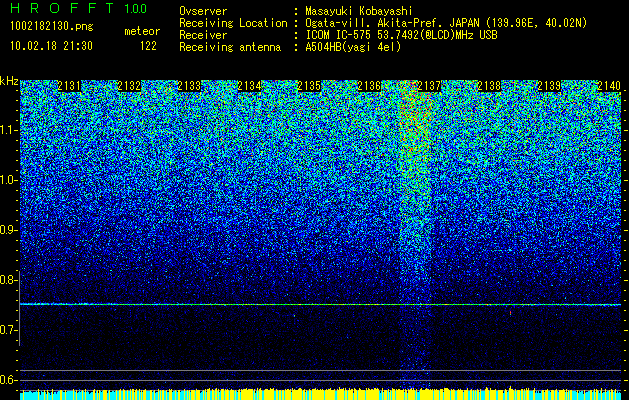This screenshot has width=629, height=400.
Task: Click the 0.9 frequency axis label
Action: pyautogui.click(x=8, y=230)
